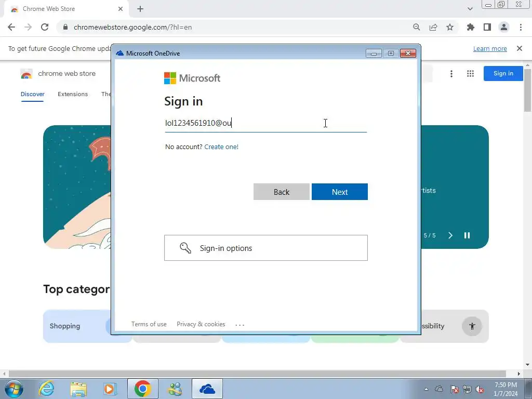Click the web store Sign in button

pyautogui.click(x=503, y=73)
